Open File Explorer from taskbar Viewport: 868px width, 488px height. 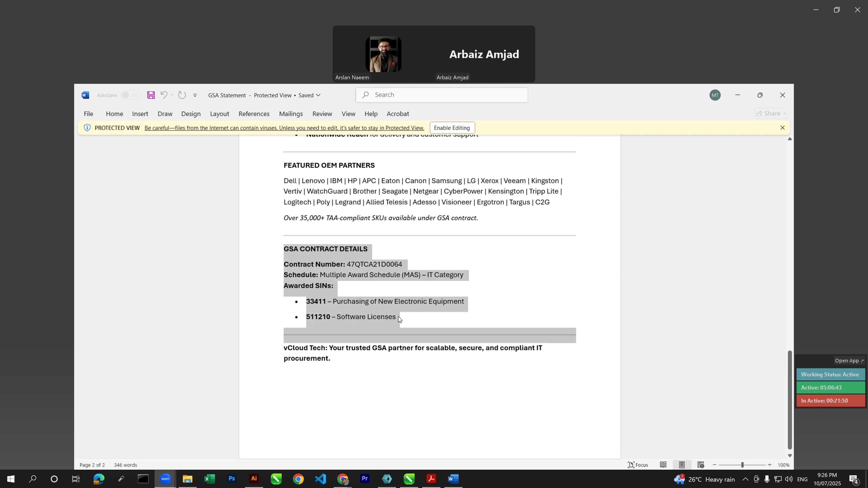coord(187,479)
